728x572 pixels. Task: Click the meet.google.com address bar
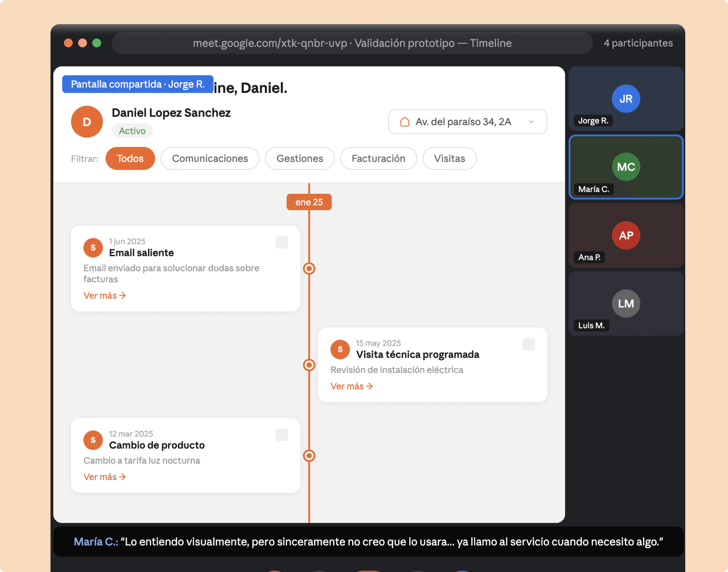pos(352,43)
